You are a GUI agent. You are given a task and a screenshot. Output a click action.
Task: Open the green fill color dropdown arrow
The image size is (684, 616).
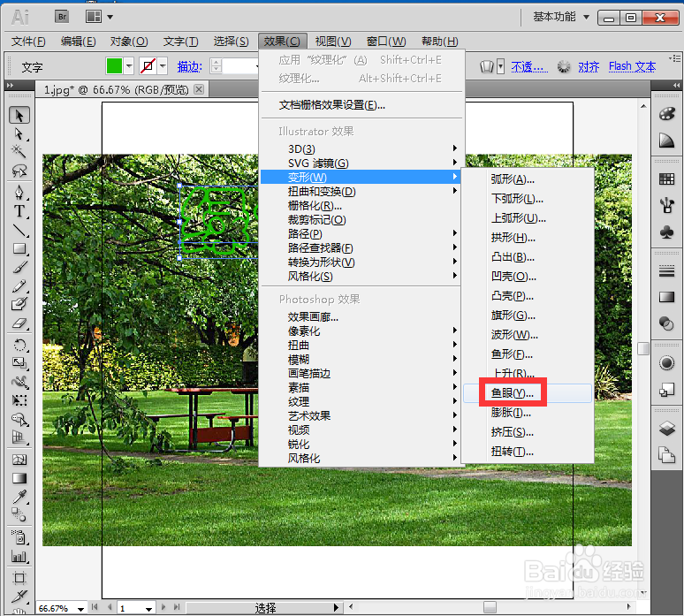(x=129, y=66)
